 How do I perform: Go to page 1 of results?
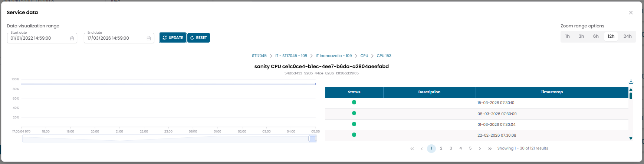431,148
